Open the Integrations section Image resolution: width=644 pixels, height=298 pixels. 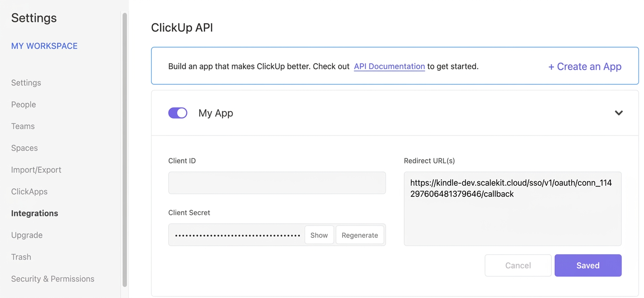(34, 213)
